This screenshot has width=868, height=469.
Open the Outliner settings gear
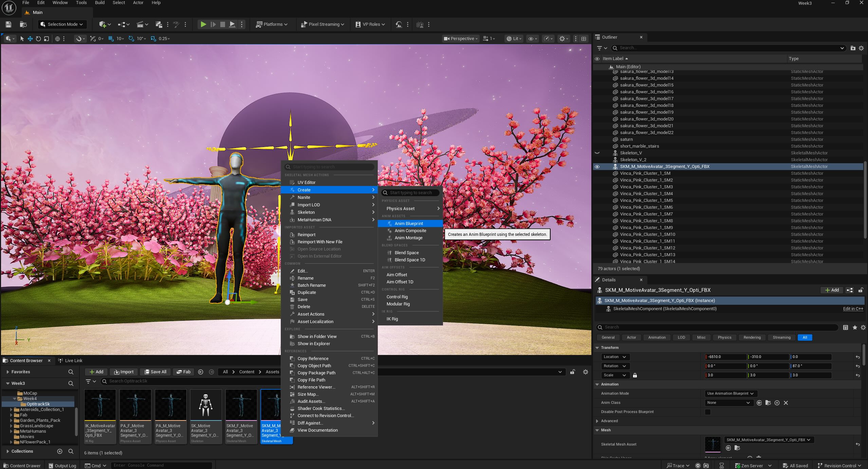coord(861,48)
